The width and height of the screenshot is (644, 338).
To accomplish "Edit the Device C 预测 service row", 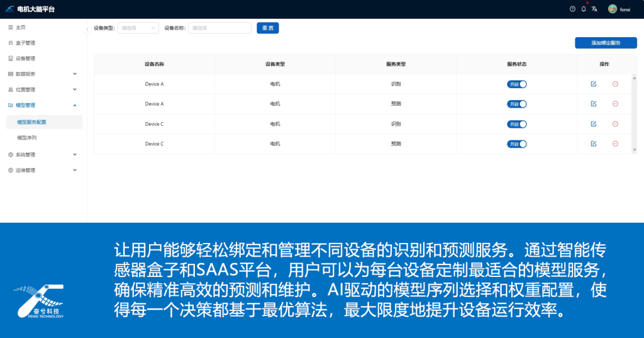I will [x=593, y=144].
